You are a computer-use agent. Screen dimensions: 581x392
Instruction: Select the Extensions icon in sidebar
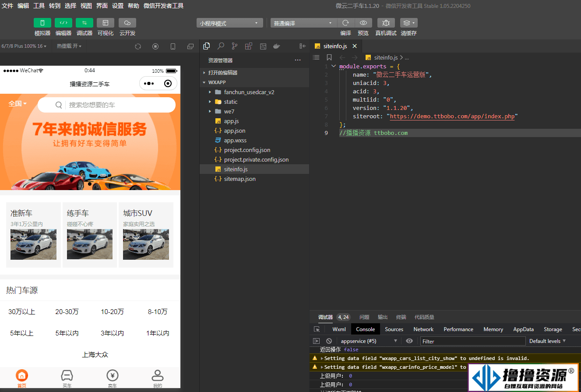pyautogui.click(x=249, y=46)
